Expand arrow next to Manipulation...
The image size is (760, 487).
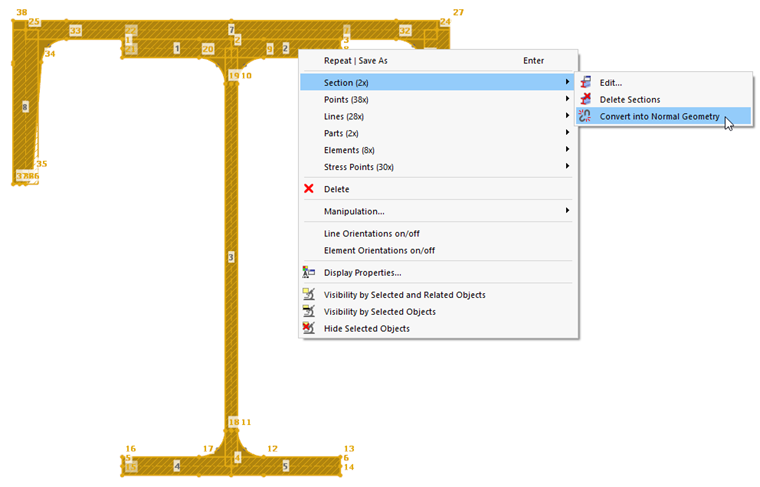567,210
